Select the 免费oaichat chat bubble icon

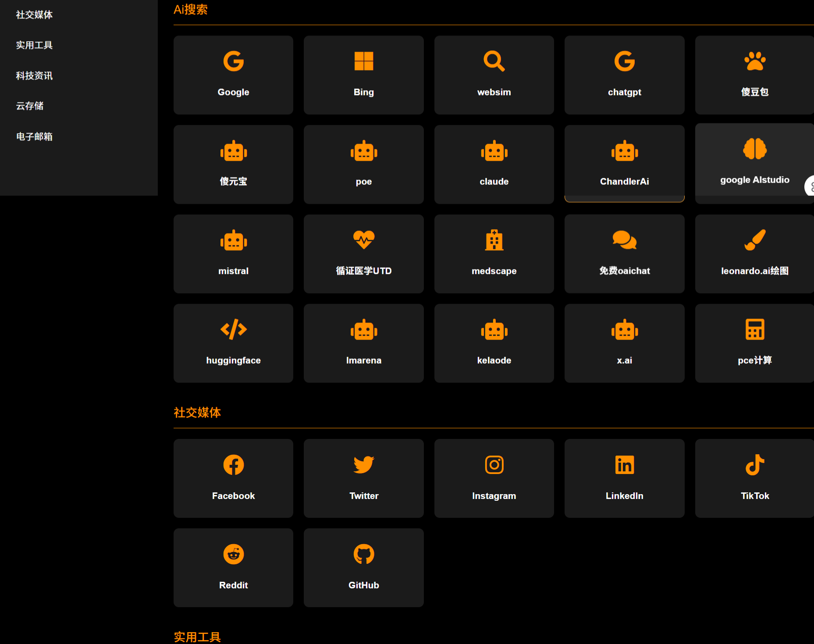[x=624, y=254]
